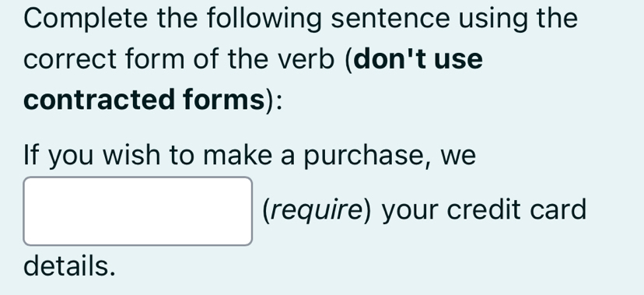Image resolution: width=644 pixels, height=295 pixels.
Task: Click the word "following" in the first line
Action: click(x=264, y=19)
